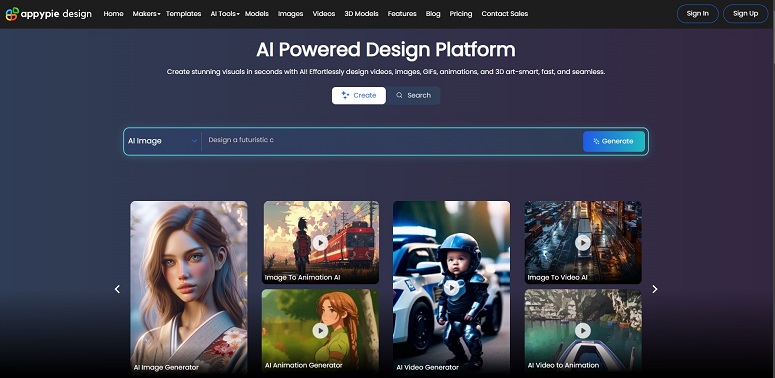Click the Generate button
775x378 pixels.
tap(614, 141)
